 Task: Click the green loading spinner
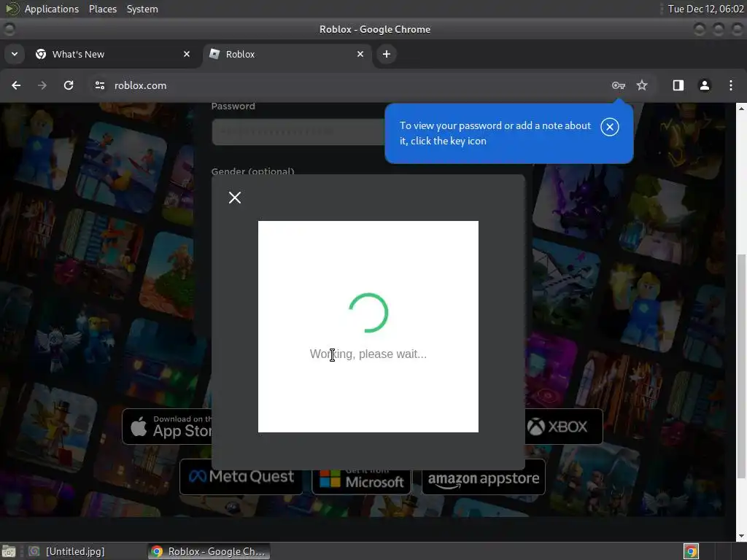[x=368, y=312]
